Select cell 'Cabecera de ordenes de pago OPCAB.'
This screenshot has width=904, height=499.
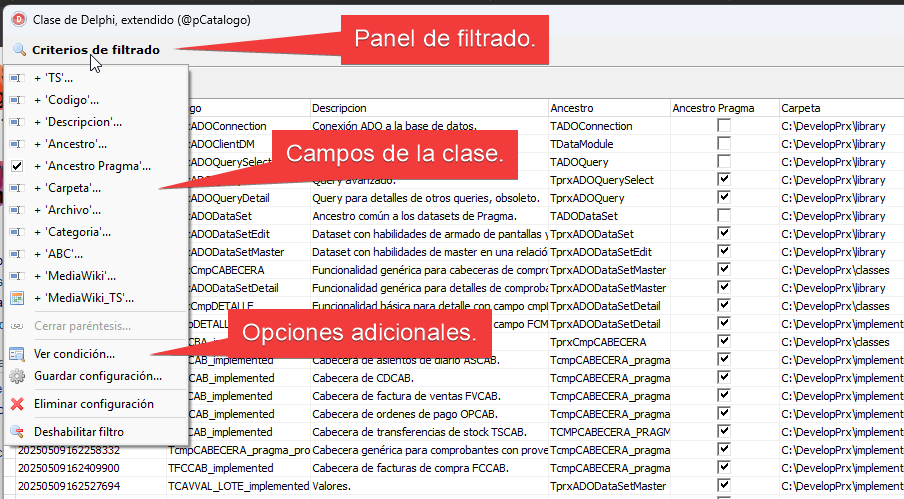(x=430, y=414)
